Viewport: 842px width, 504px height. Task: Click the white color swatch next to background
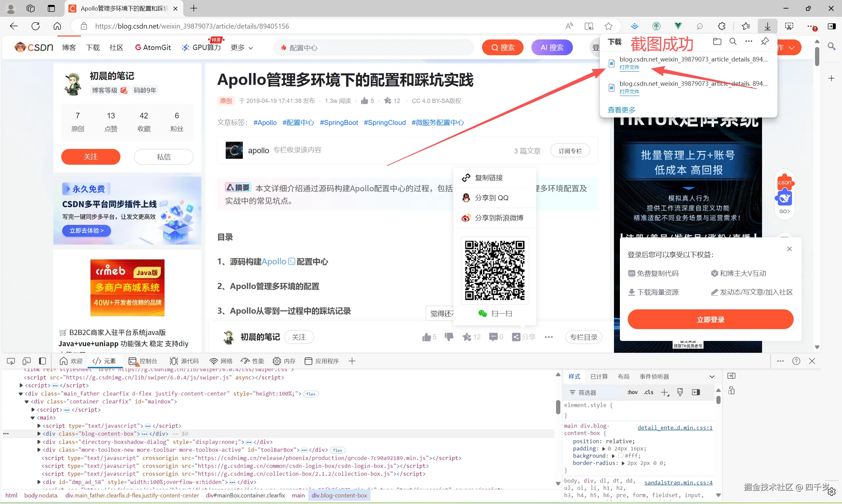tap(621, 456)
